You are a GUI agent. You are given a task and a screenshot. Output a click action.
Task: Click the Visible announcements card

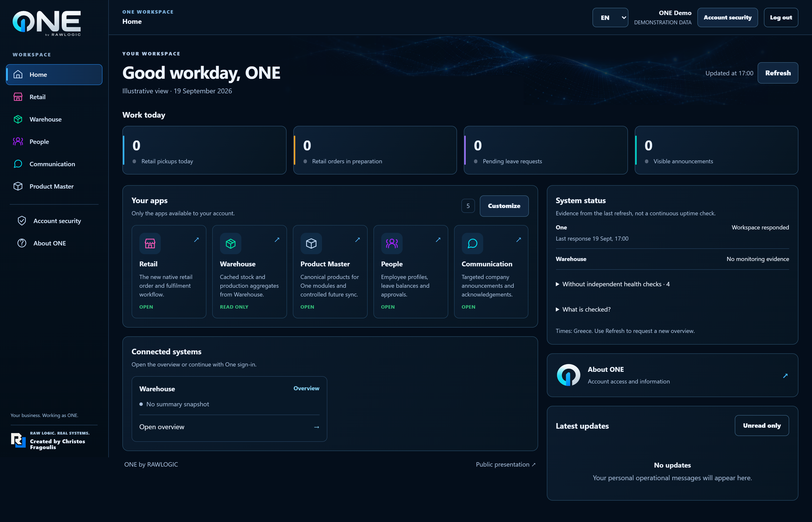(716, 150)
